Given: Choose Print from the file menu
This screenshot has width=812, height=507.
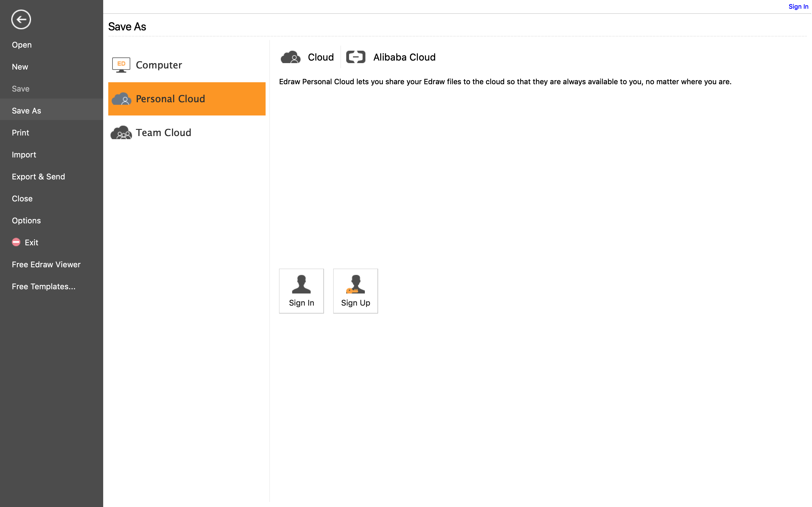Looking at the screenshot, I should click(x=21, y=133).
